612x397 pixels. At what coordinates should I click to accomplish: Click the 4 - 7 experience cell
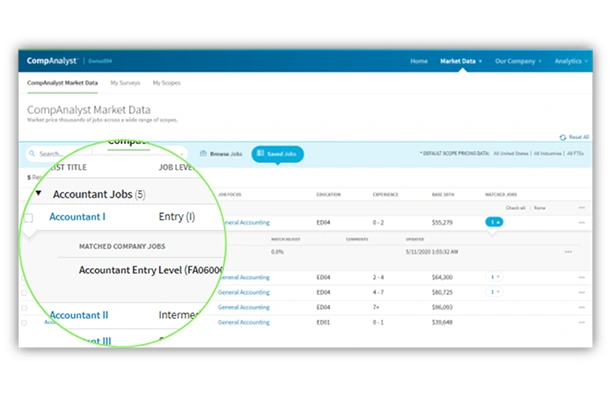[378, 292]
